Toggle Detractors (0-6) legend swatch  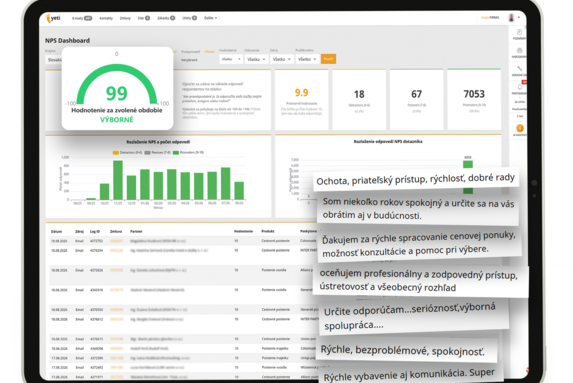pyautogui.click(x=116, y=153)
